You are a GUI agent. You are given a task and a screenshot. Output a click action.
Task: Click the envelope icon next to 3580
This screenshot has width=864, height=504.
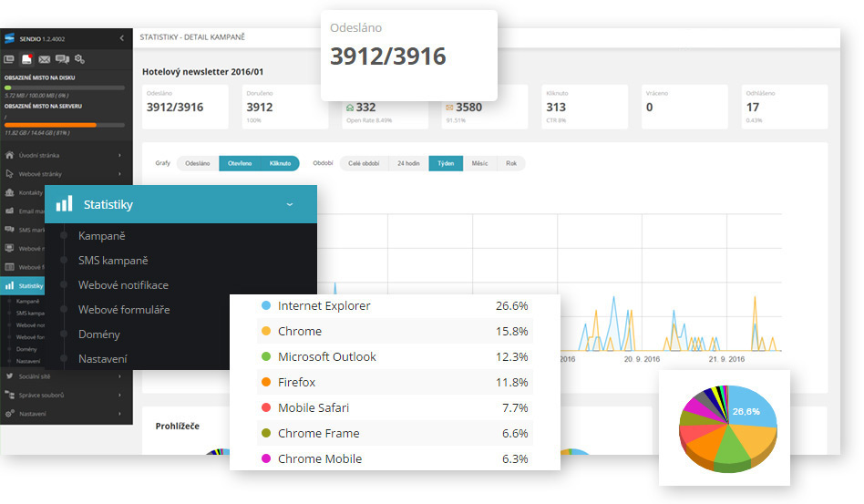point(449,108)
